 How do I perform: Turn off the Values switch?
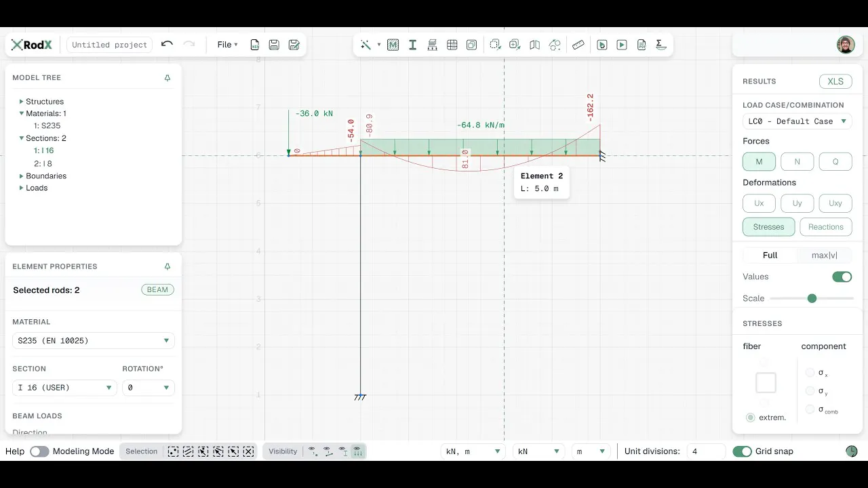coord(842,277)
